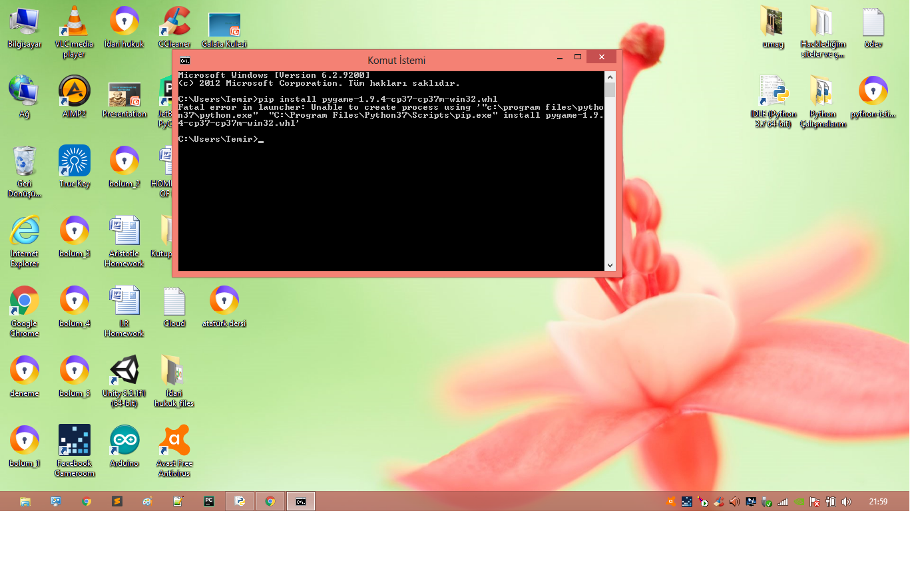The image size is (924, 563).
Task: Open the taskbar clock showing 21:59
Action: point(878,502)
